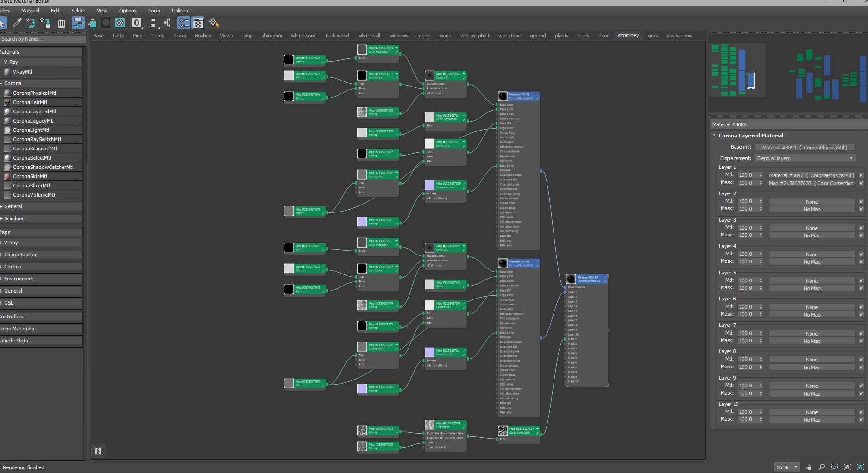The height and width of the screenshot is (473, 868).
Task: Click the Zoom Region tool icon
Action: [x=835, y=467]
